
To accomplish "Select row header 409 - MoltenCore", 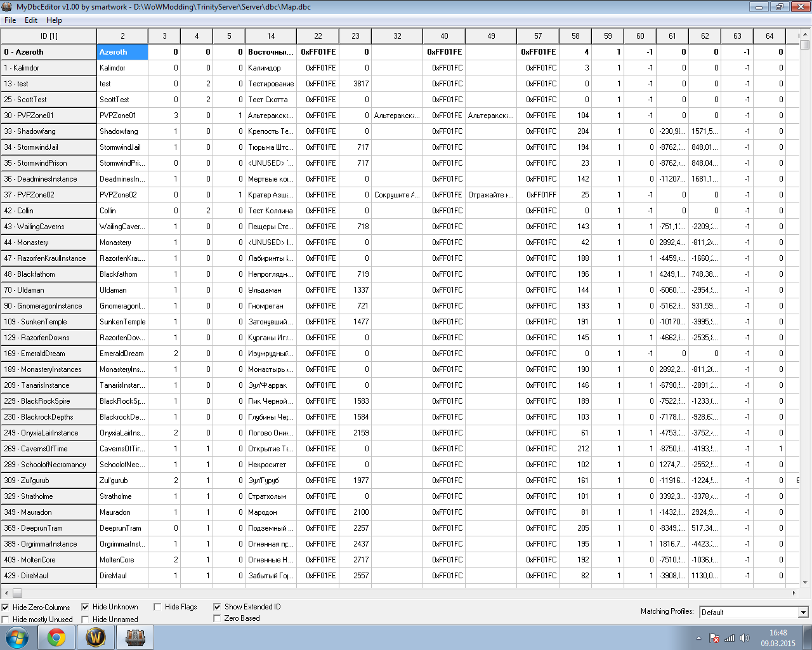I will [x=49, y=560].
